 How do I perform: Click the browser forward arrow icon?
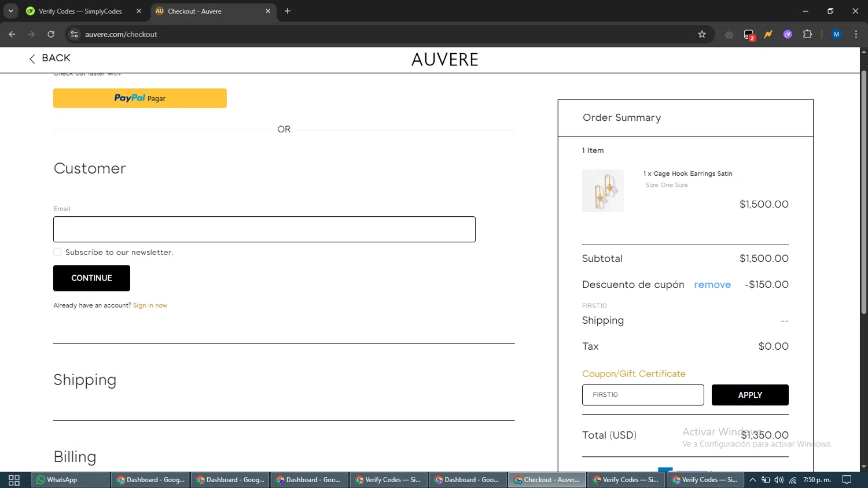click(32, 34)
